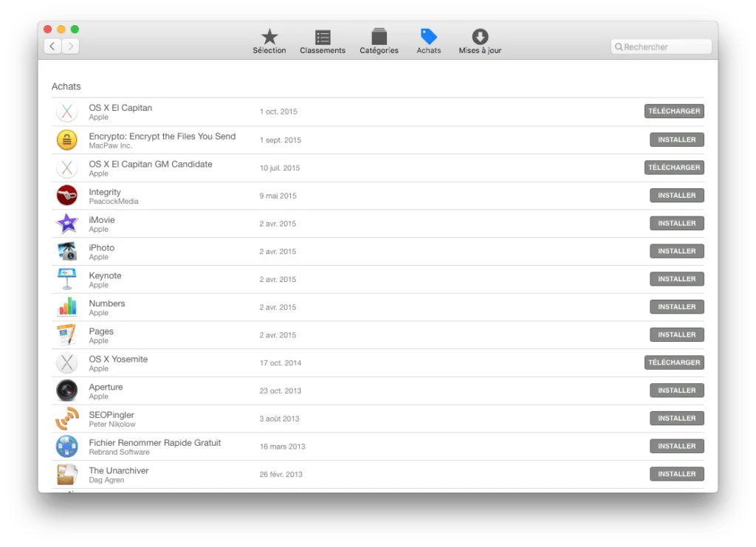Screen dimensions: 756x547
Task: Click the '17 oct. 2014' purchase date
Action: (x=280, y=363)
